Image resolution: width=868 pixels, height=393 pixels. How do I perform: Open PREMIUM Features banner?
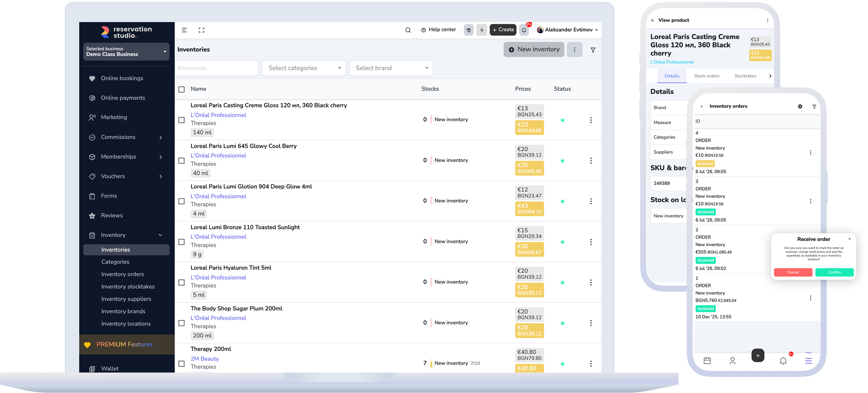coord(127,344)
